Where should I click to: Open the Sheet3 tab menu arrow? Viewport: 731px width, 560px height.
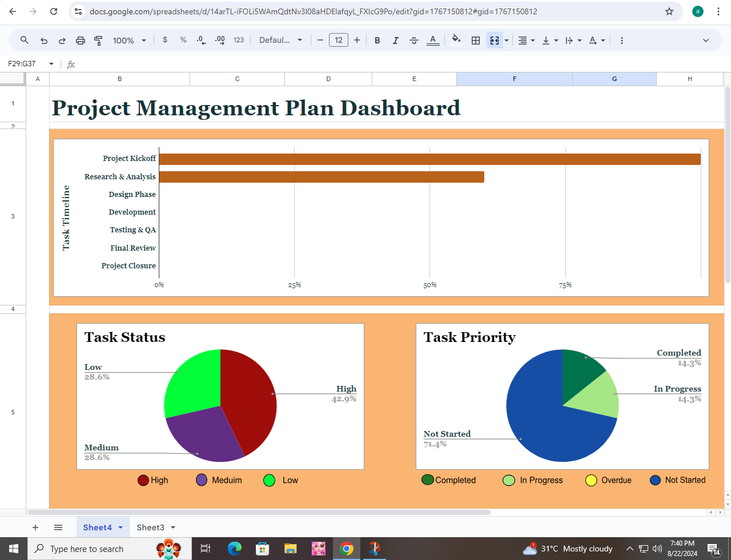[173, 527]
